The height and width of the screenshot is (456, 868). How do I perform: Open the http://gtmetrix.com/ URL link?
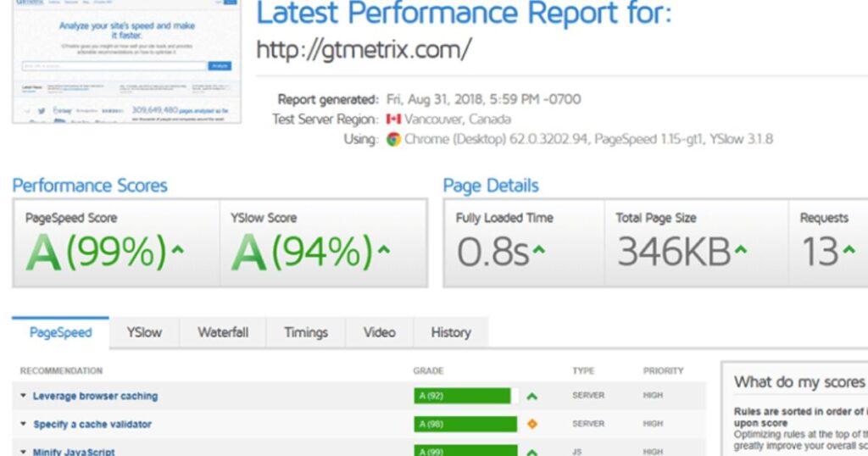pos(363,50)
